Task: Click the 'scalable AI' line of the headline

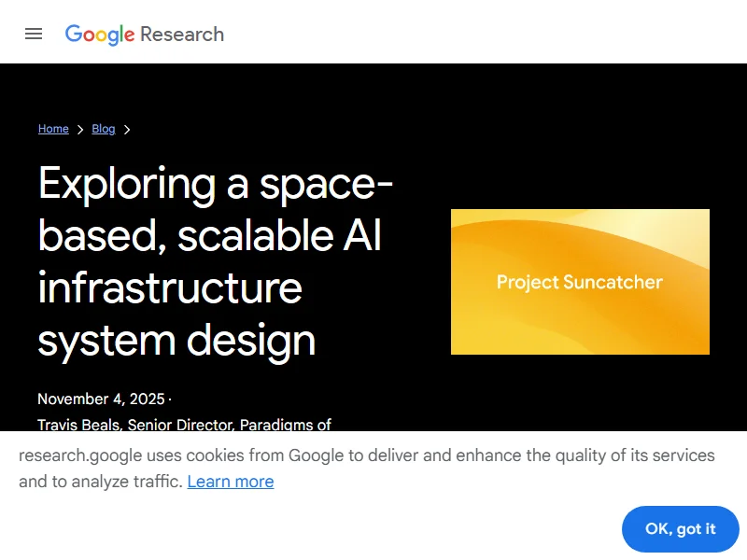Action: coord(278,235)
